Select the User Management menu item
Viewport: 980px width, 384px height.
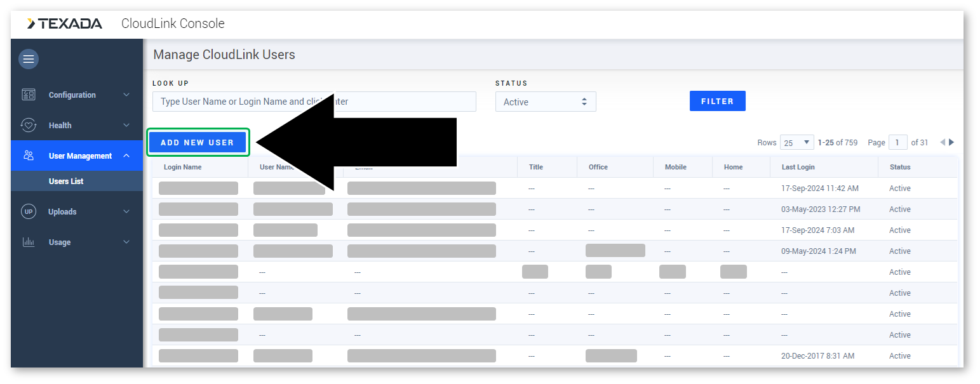(x=77, y=156)
